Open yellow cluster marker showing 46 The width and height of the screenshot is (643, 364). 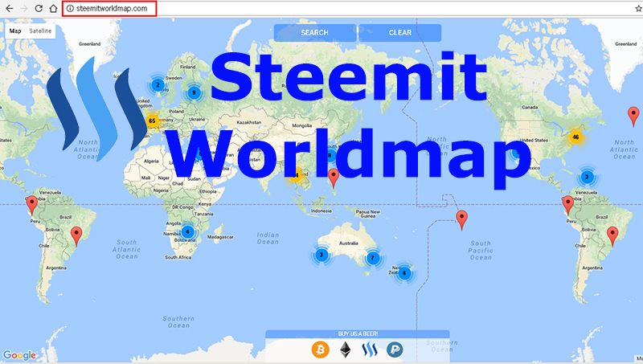[x=575, y=137]
